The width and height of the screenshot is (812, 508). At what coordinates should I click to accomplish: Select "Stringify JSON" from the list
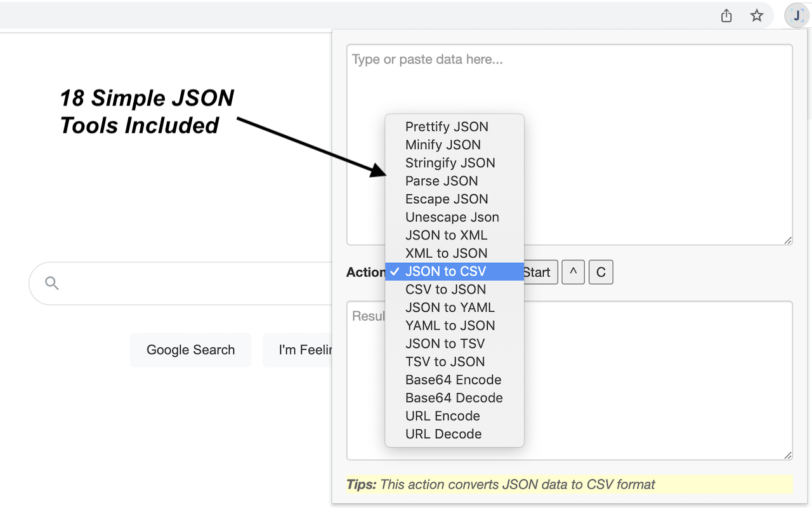click(450, 163)
